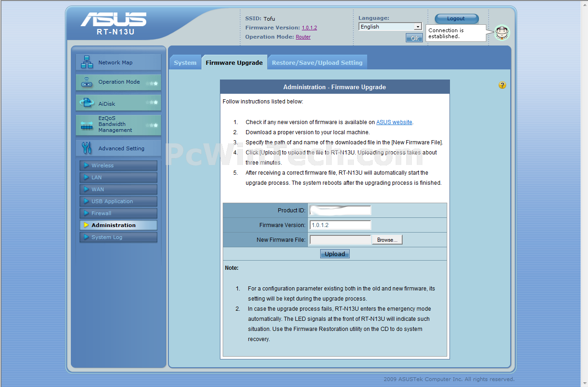Click the 'SSID: Tofu' text
Viewport: 588px width, 387px height.
[x=260, y=19]
